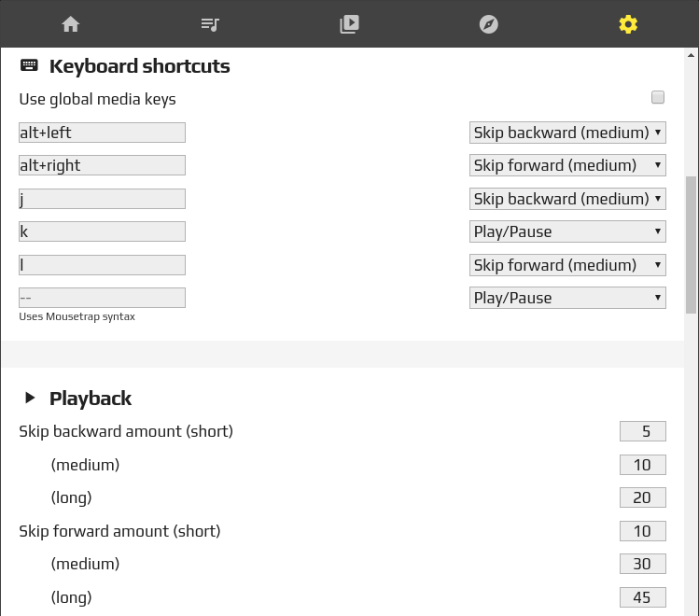Click the Use global media keys label
Image resolution: width=699 pixels, height=616 pixels.
pyautogui.click(x=97, y=99)
